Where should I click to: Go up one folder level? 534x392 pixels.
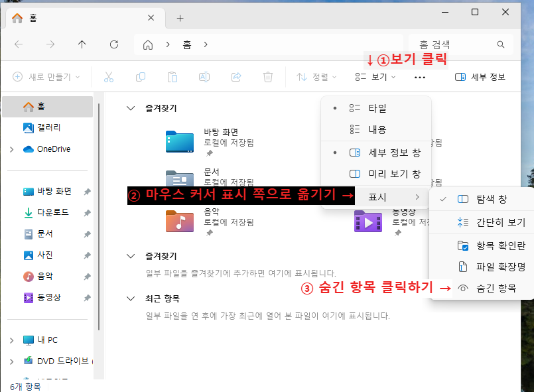[82, 44]
